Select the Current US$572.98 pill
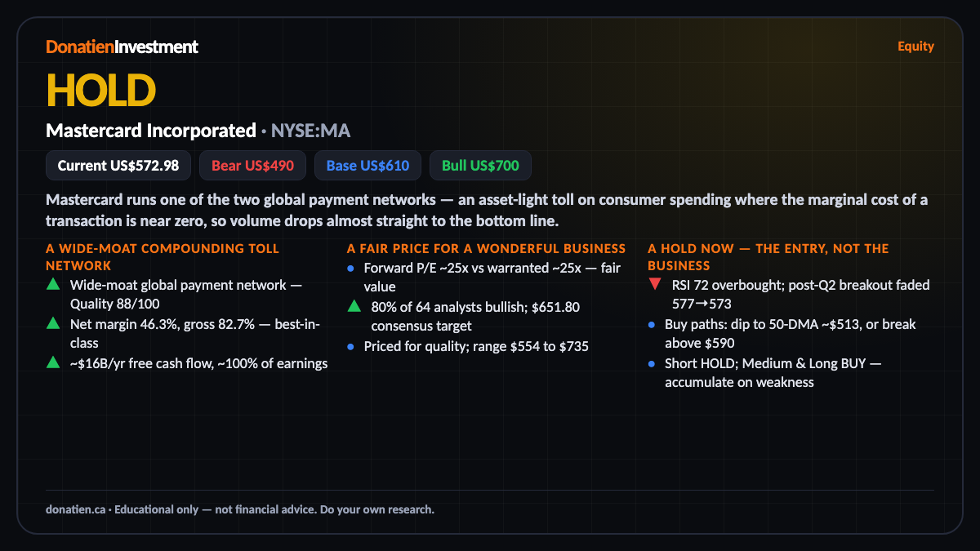 coord(118,166)
